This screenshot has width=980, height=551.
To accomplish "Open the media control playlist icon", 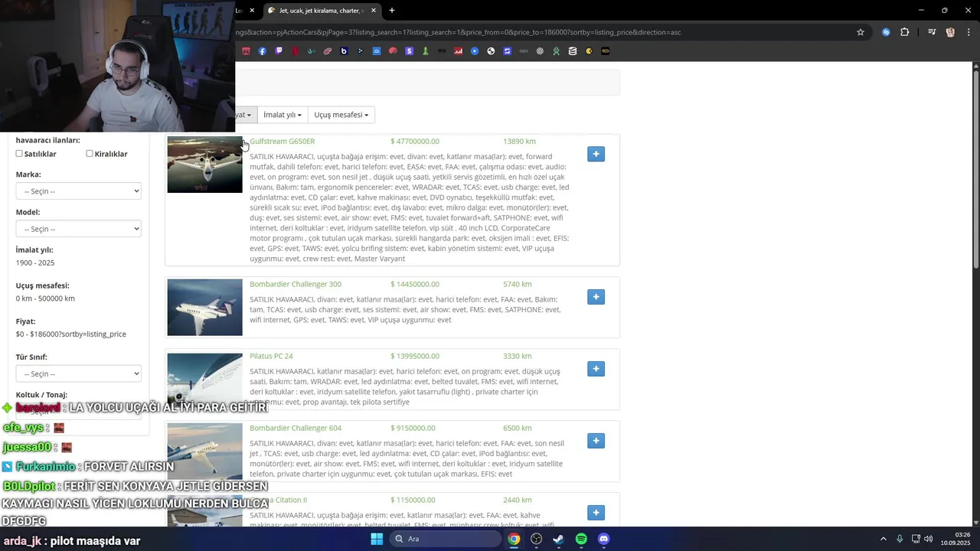I will tap(932, 32).
